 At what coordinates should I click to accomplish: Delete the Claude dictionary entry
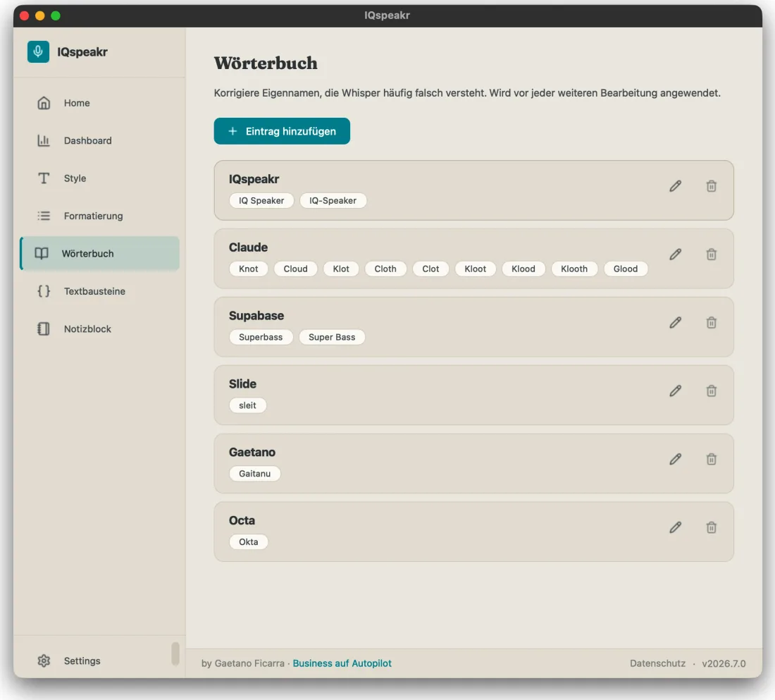712,254
